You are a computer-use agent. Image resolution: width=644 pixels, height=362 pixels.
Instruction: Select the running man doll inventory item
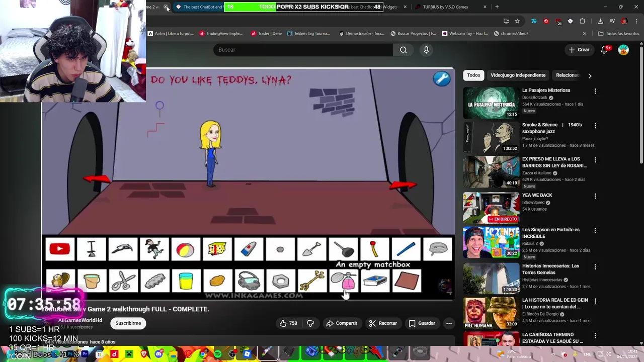154,249
